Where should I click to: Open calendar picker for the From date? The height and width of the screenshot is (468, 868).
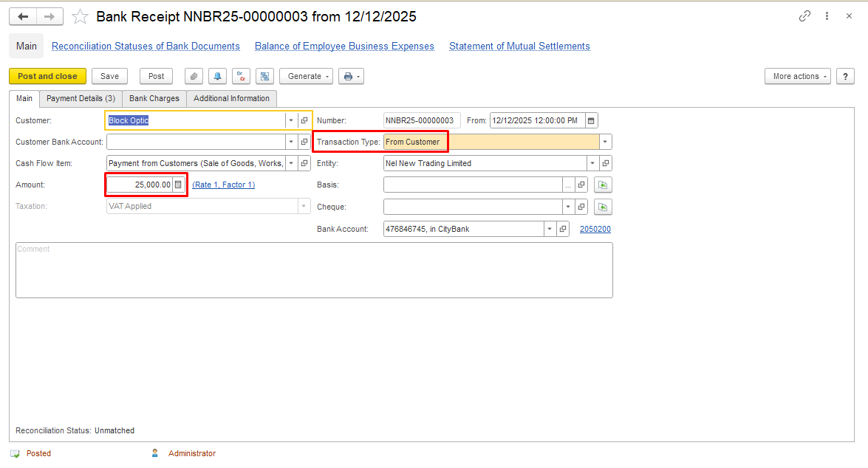point(591,120)
